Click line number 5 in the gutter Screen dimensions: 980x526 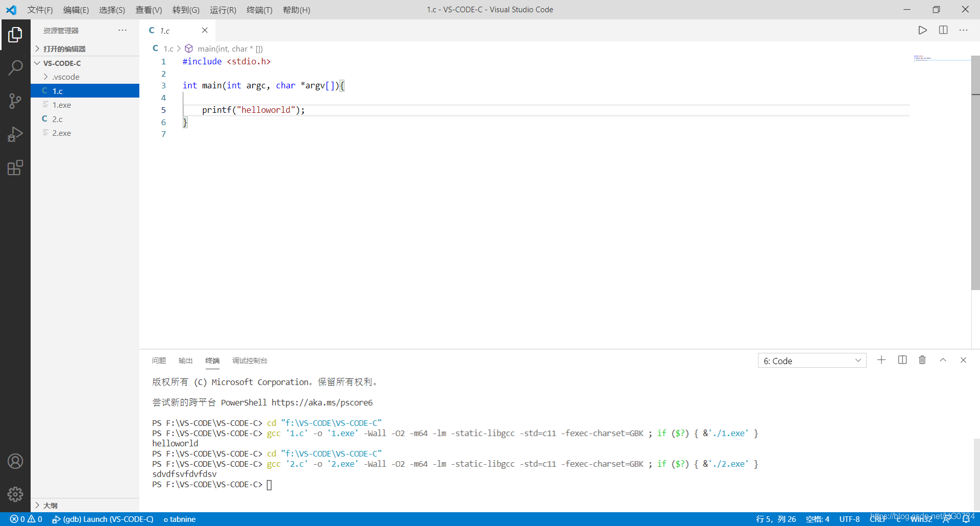[x=163, y=110]
